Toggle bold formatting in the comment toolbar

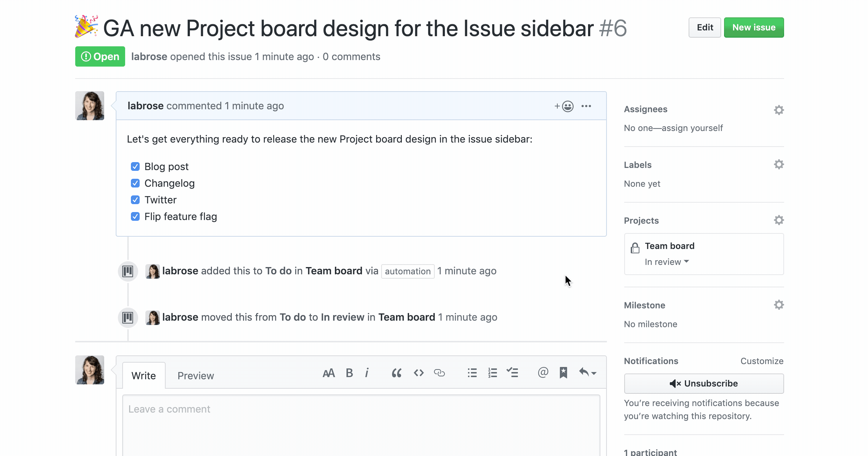coord(349,373)
